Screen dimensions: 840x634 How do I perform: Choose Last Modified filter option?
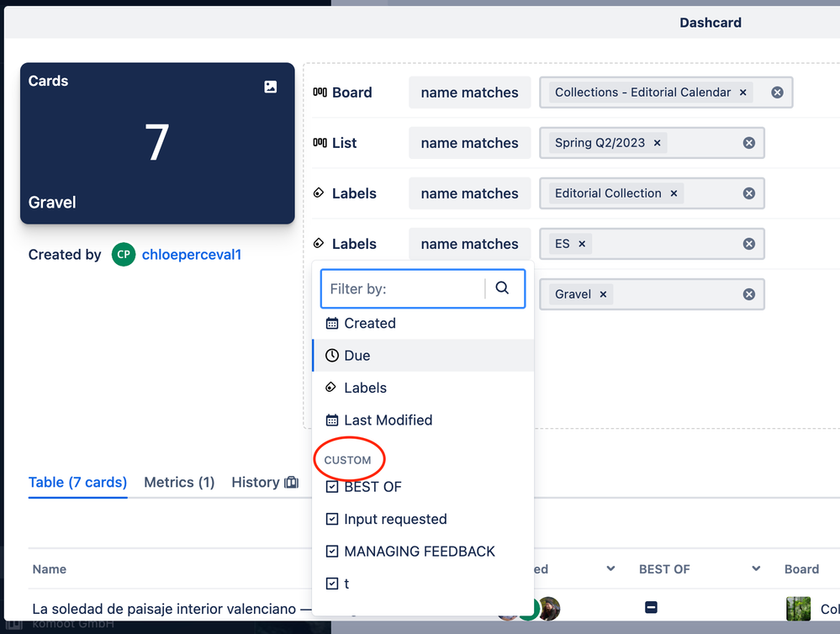pos(423,420)
